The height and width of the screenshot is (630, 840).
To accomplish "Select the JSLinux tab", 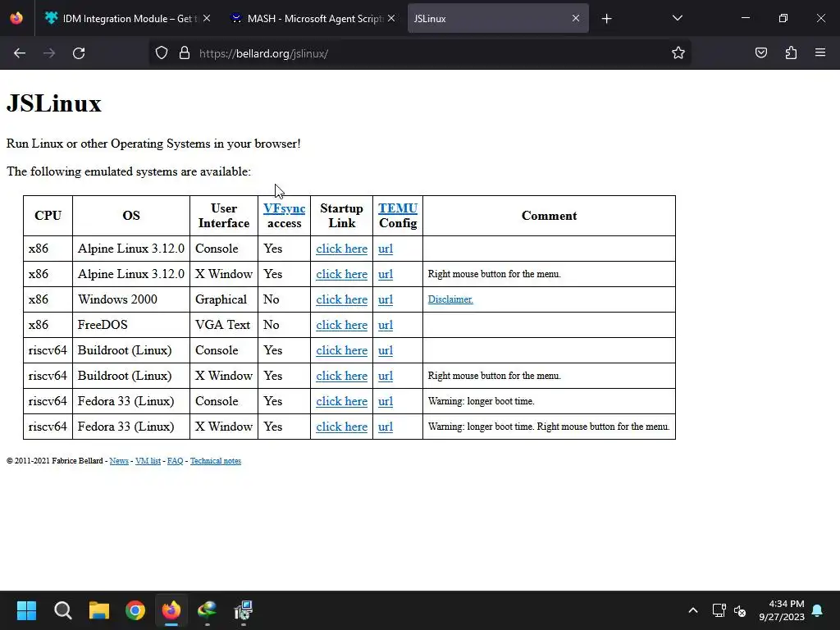I will point(498,18).
